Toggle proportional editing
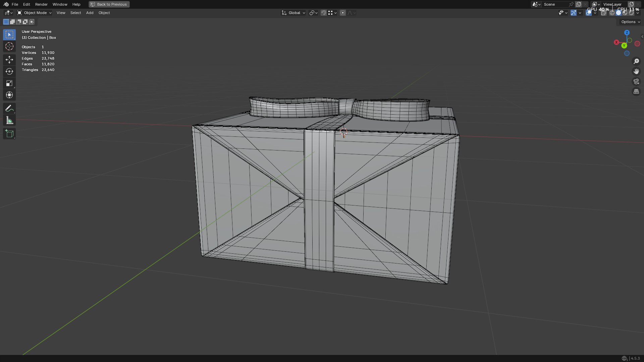 point(342,13)
